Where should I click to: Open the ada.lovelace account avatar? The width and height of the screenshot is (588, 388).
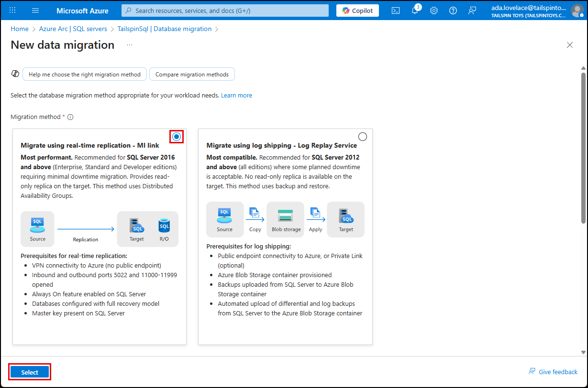coord(577,10)
